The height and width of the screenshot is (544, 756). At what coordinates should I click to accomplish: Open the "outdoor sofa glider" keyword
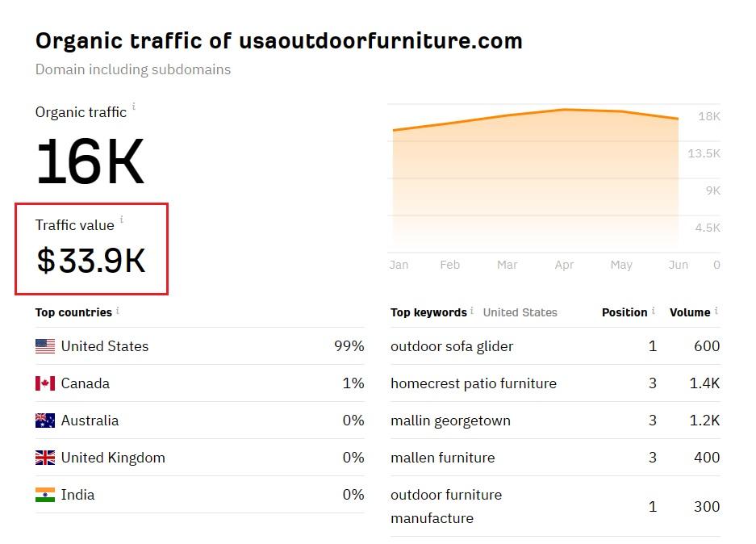tap(452, 346)
